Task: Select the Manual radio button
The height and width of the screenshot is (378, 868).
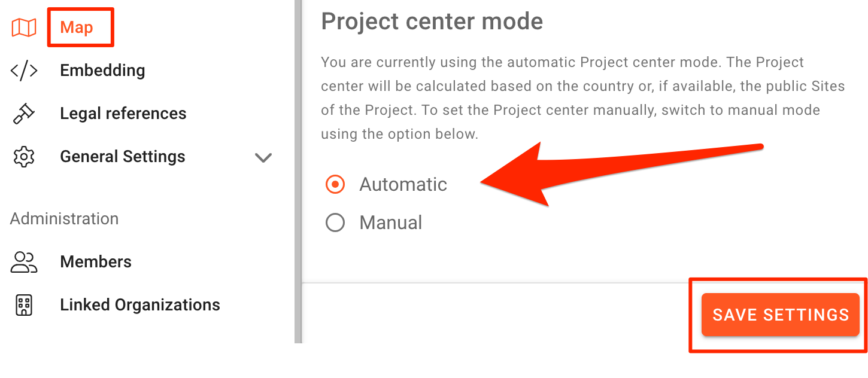Action: [335, 223]
